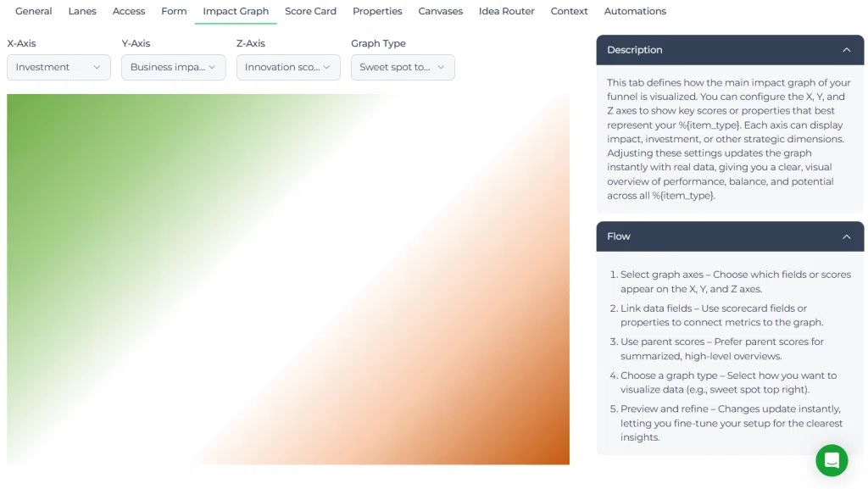The height and width of the screenshot is (489, 868).
Task: Click the Z-Axis label
Action: [251, 43]
